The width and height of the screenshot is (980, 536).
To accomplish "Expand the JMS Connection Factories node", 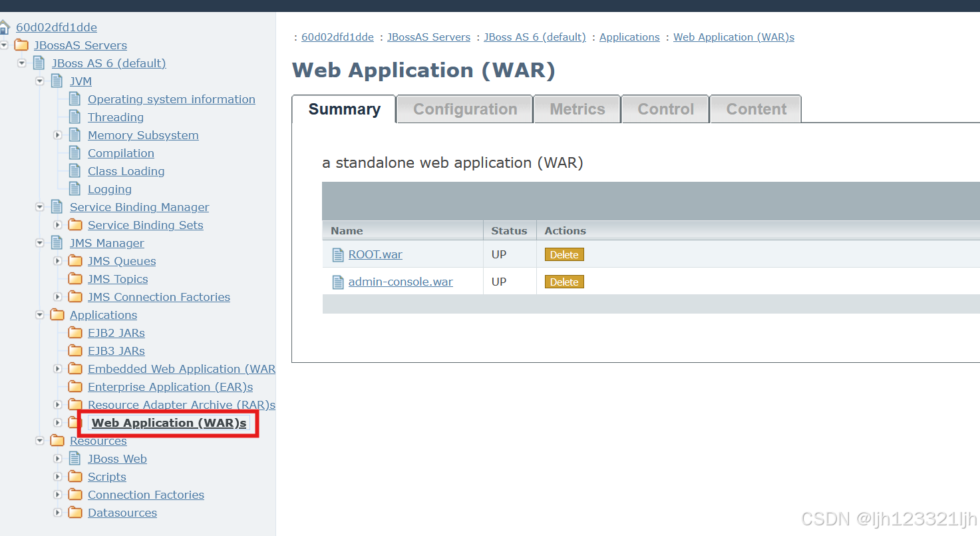I will [x=58, y=297].
